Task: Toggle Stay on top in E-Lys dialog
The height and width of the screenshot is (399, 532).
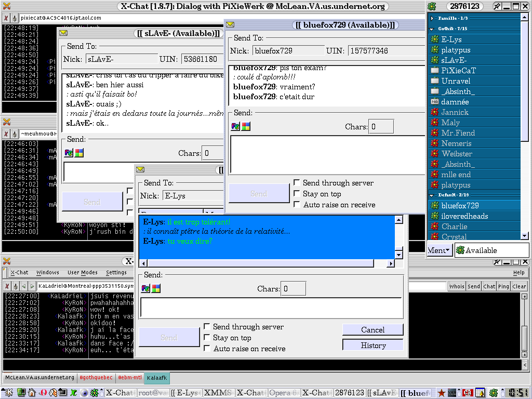Action: pos(207,338)
